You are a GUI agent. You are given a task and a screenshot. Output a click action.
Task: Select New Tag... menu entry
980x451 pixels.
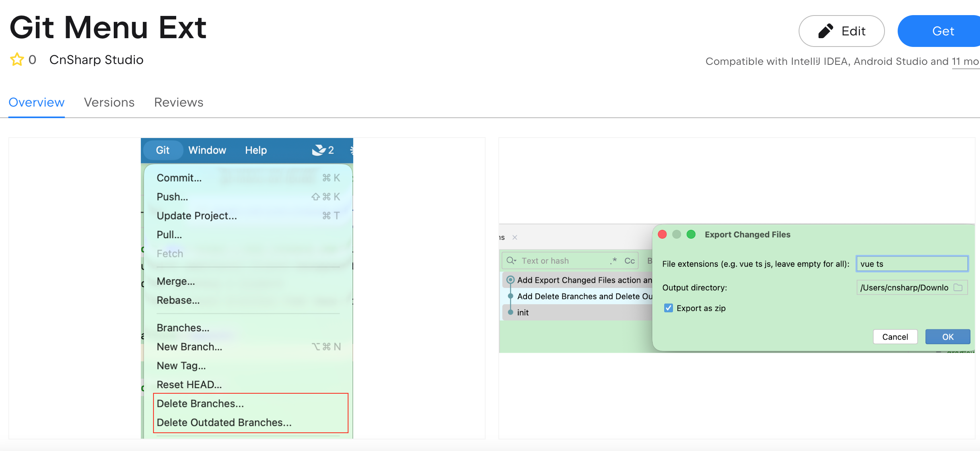pos(248,365)
